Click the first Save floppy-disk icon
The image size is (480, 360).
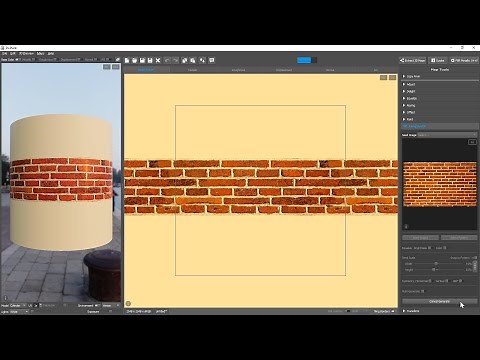tap(142, 60)
